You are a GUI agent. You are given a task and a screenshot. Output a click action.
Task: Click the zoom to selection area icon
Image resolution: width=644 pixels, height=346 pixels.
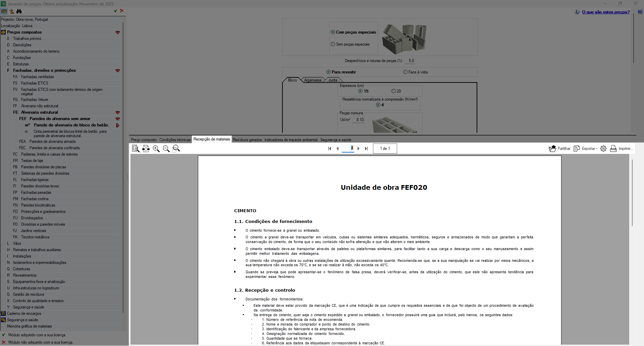click(176, 149)
